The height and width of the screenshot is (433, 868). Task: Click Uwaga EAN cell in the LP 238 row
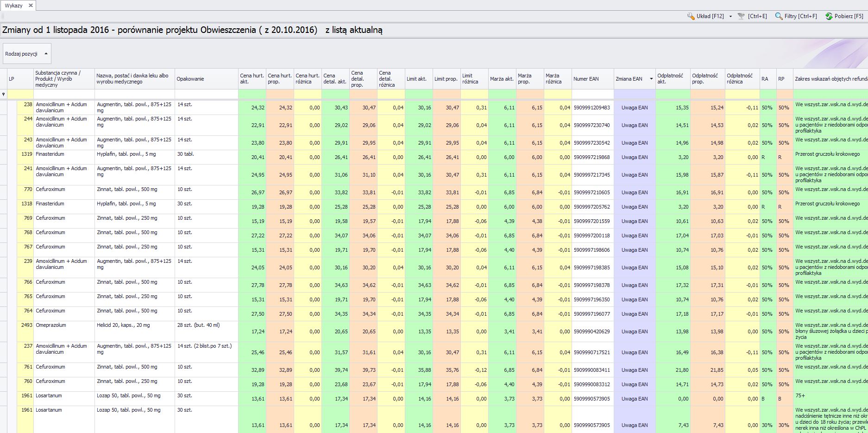(634, 108)
